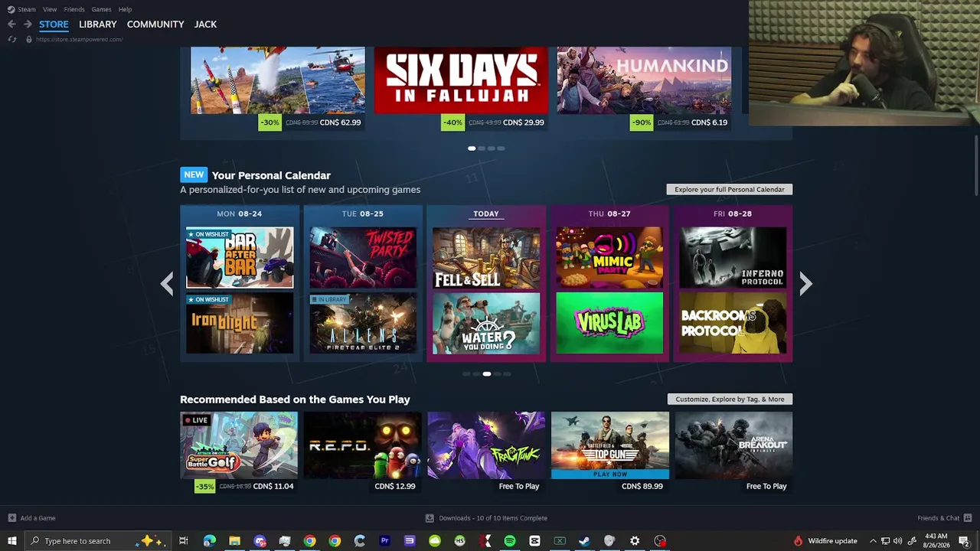The image size is (980, 551).
Task: Open the Windows Start menu
Action: 11,541
